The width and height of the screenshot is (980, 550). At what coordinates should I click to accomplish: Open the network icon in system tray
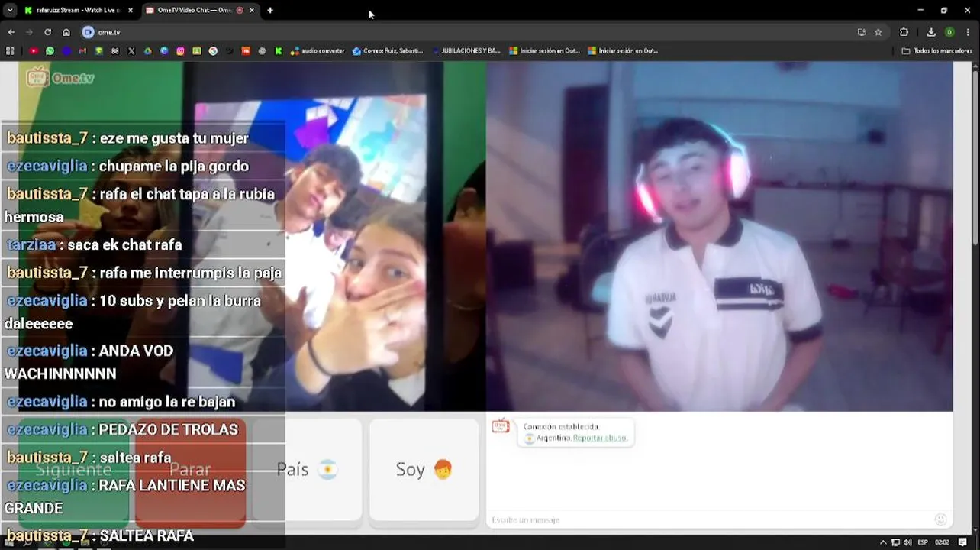[x=895, y=542]
